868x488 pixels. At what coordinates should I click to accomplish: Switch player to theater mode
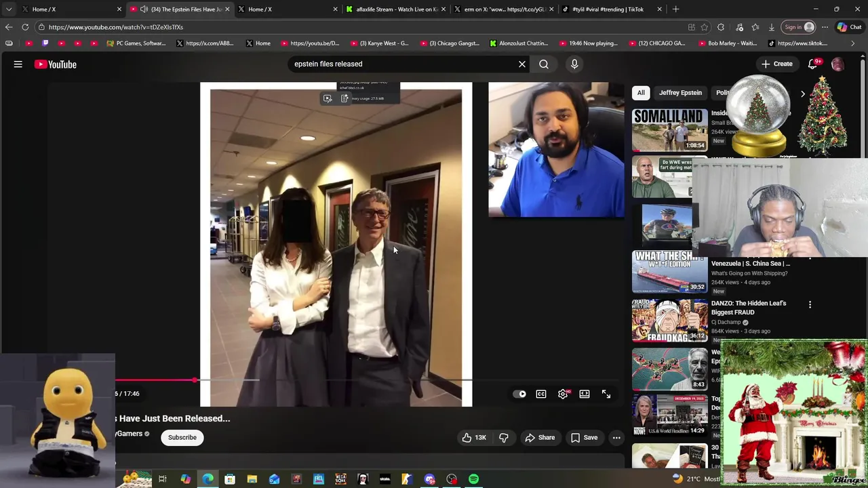pyautogui.click(x=585, y=394)
